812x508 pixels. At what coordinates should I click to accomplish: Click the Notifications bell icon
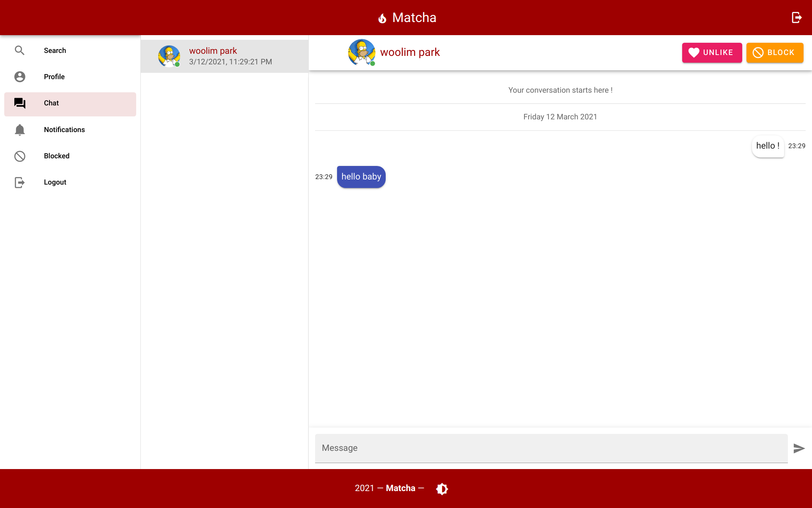point(19,130)
